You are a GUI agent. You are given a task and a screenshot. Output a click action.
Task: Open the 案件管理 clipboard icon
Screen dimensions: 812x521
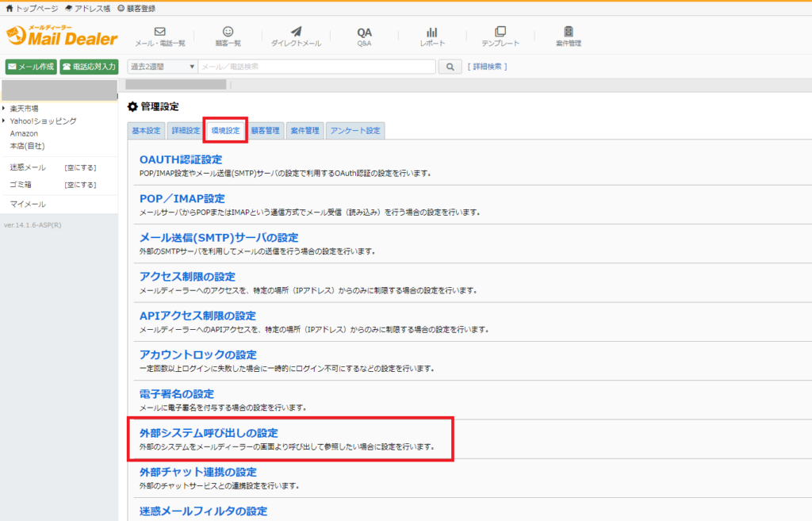click(569, 32)
